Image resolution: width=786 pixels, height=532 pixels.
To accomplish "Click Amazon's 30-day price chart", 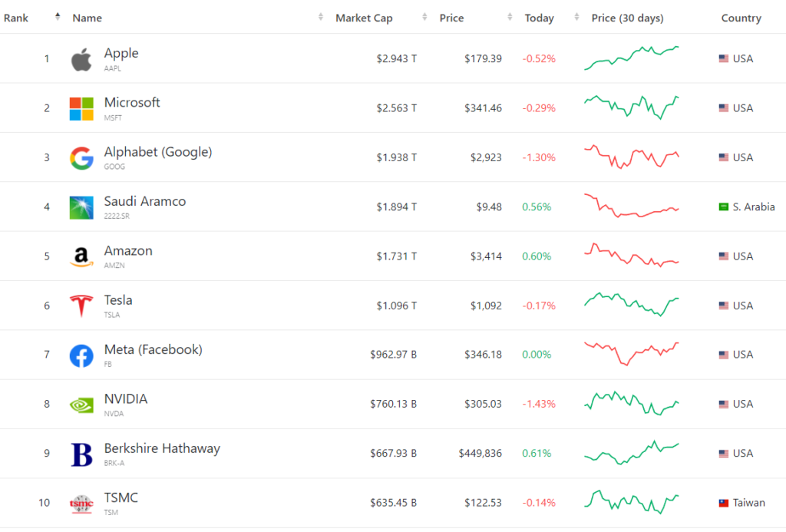I will [x=632, y=255].
